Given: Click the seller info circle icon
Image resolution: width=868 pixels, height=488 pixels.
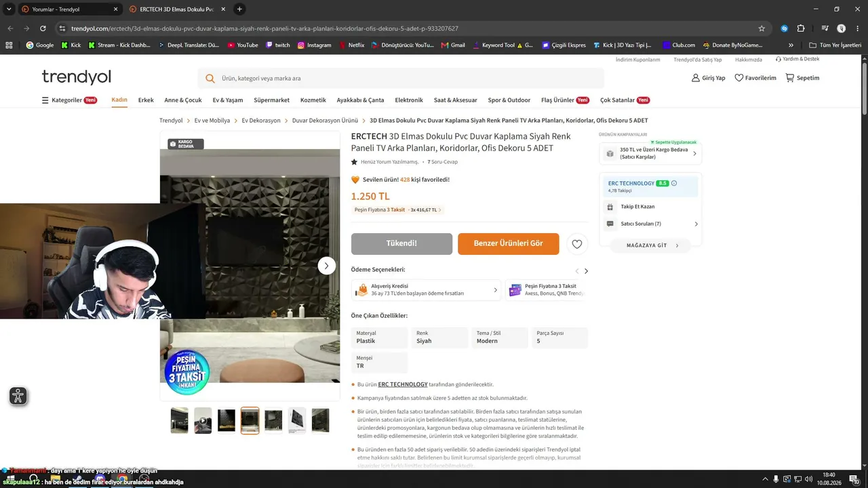Looking at the screenshot, I should (674, 183).
